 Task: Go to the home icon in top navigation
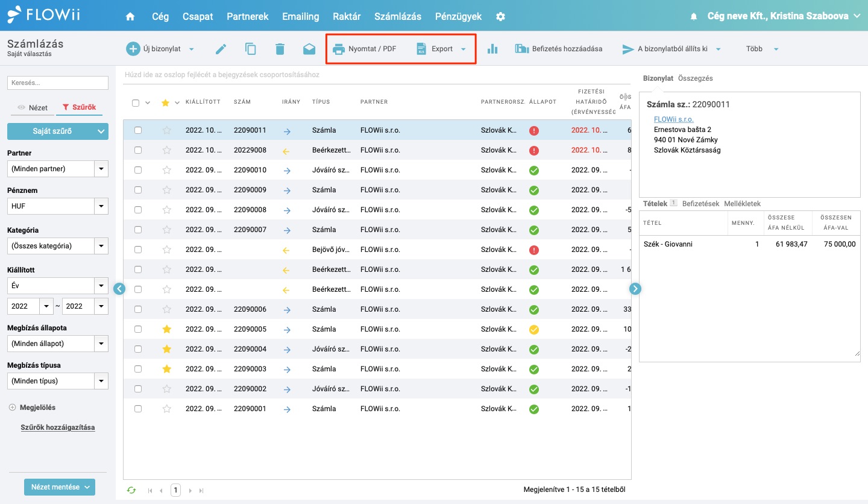coord(130,17)
